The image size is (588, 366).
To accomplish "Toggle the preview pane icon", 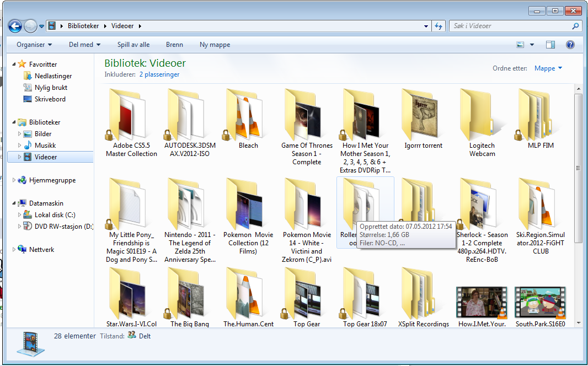I will [x=550, y=45].
